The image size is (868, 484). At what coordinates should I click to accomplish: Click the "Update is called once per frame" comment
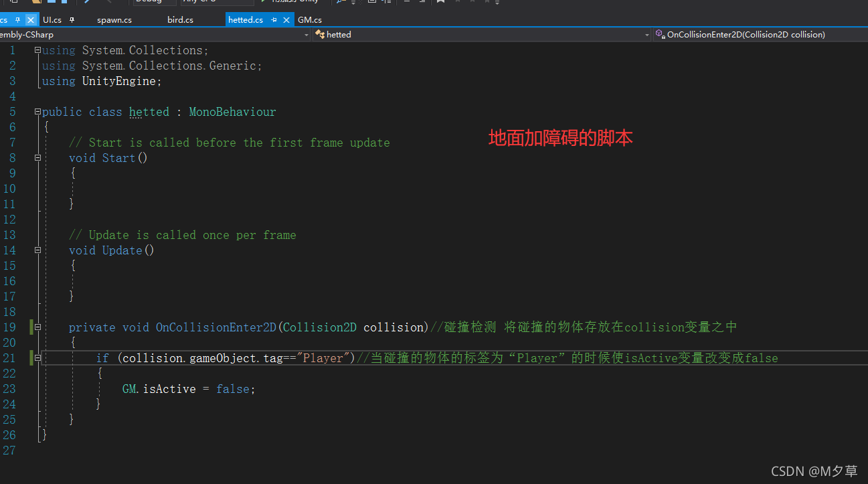tap(182, 235)
